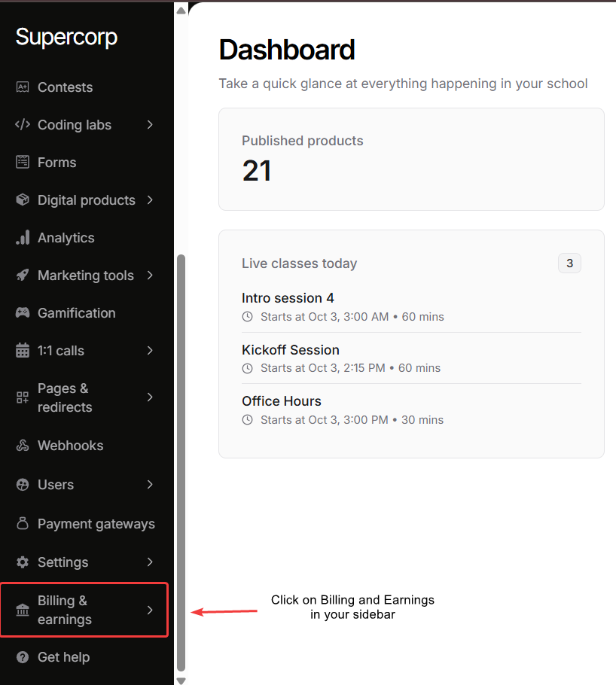Click the Supercorp logo text
616x685 pixels.
[x=66, y=37]
